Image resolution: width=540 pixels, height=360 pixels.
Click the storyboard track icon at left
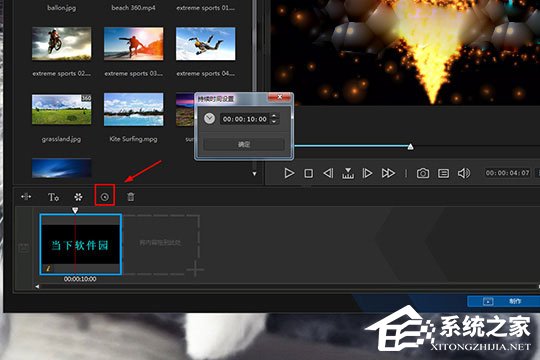click(23, 247)
